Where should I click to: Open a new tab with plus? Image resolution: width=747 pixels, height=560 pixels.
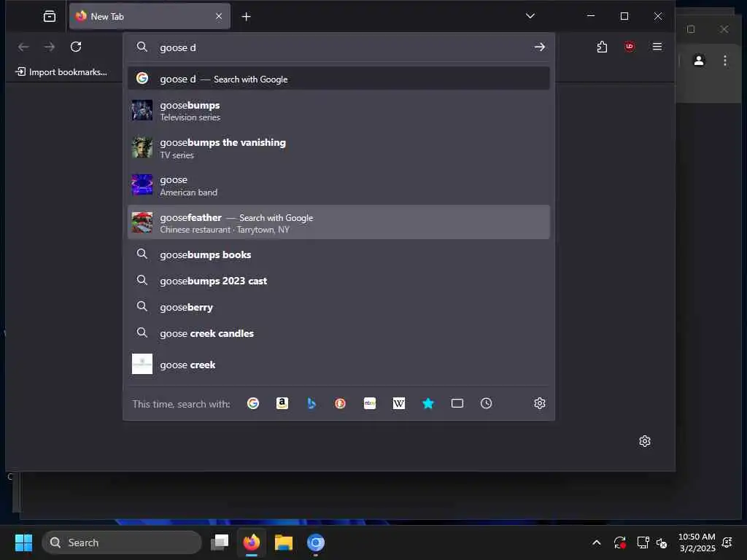(246, 17)
